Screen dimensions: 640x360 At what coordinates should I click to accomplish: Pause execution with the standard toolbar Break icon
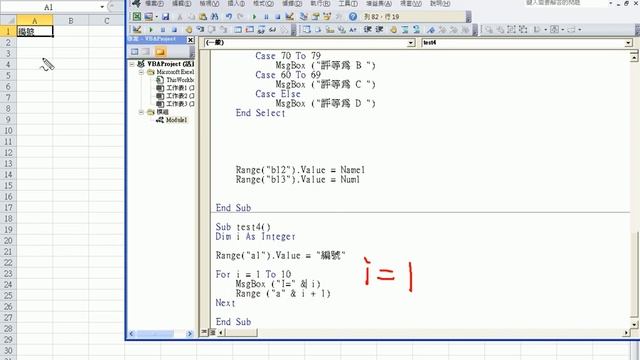click(266, 17)
